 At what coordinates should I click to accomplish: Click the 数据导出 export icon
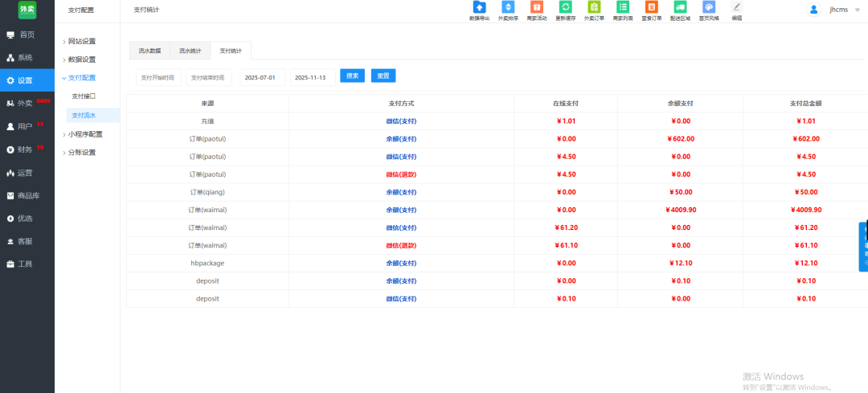[x=479, y=8]
